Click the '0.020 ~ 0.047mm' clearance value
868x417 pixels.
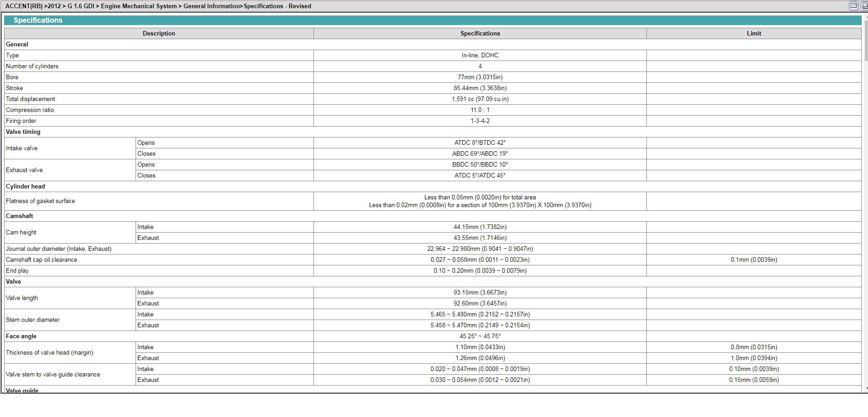480,369
